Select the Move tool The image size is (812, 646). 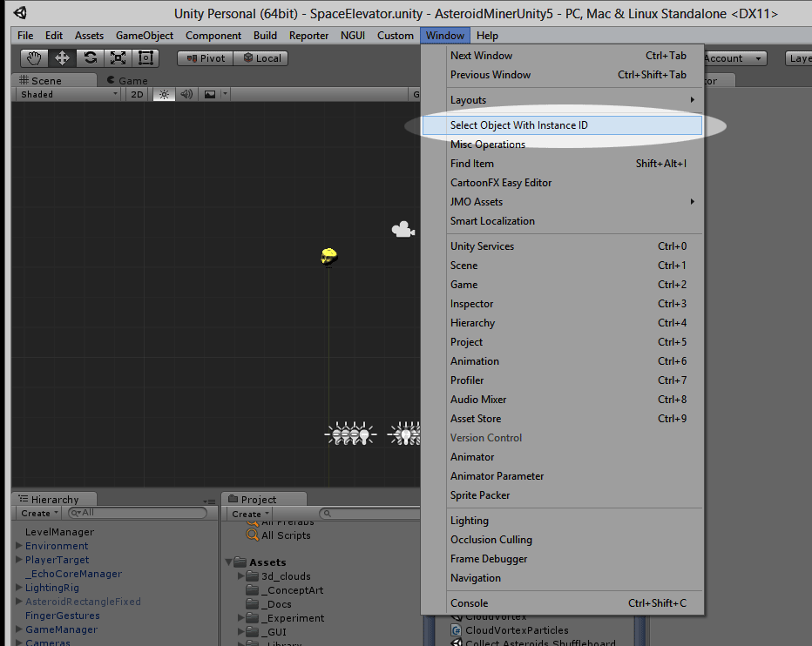click(x=62, y=58)
